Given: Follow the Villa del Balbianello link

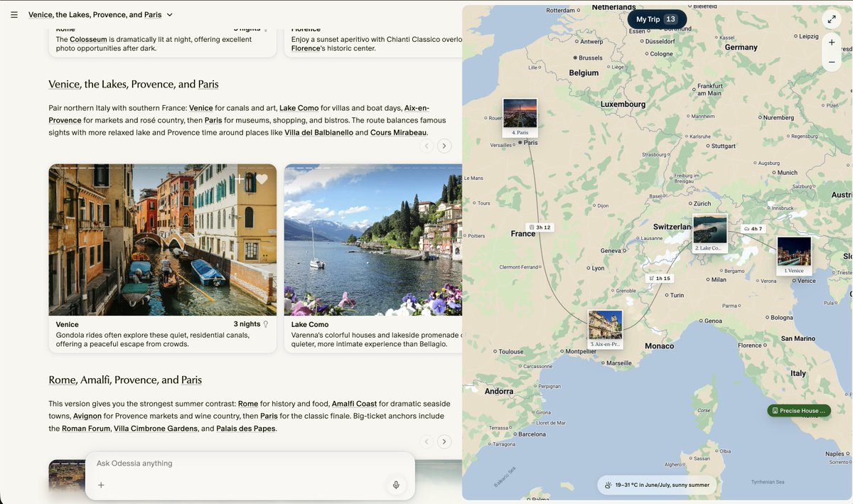Looking at the screenshot, I should [x=318, y=133].
